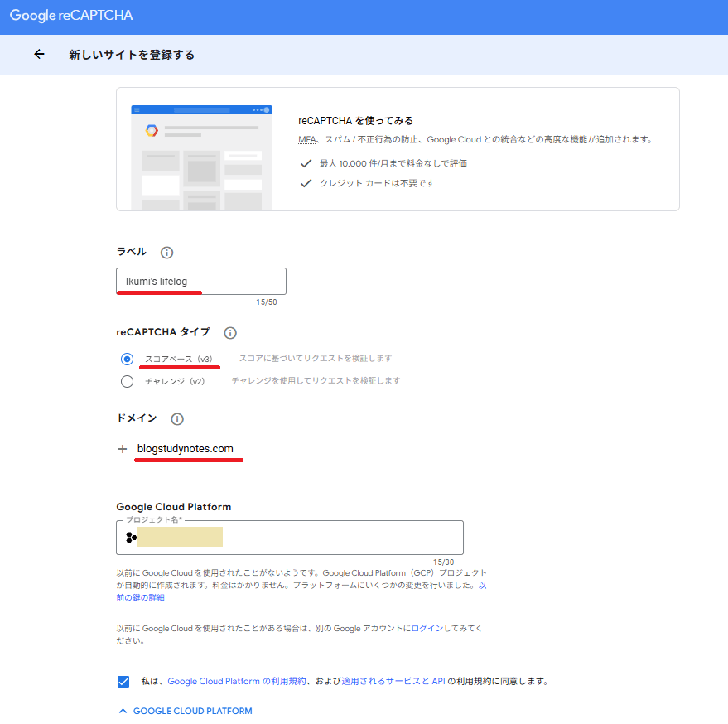Click reCAPTCHA を使ってみる heading

(x=355, y=121)
